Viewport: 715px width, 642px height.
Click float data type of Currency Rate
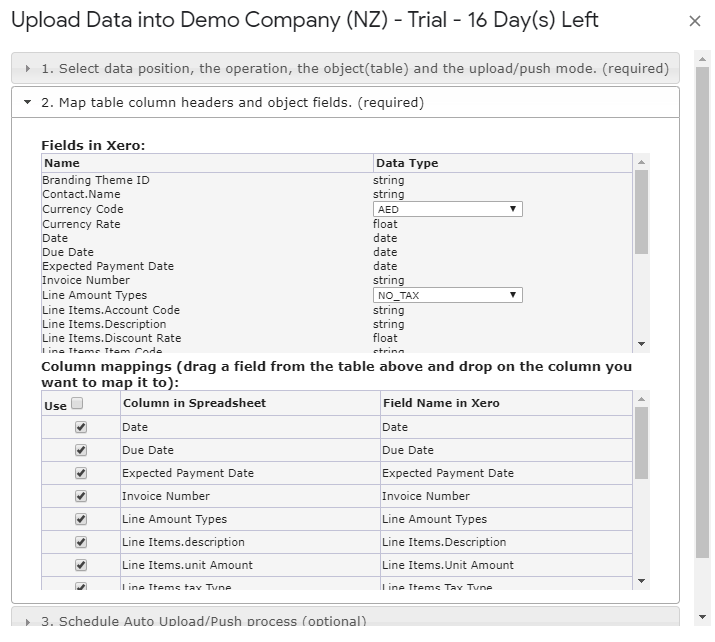point(385,224)
